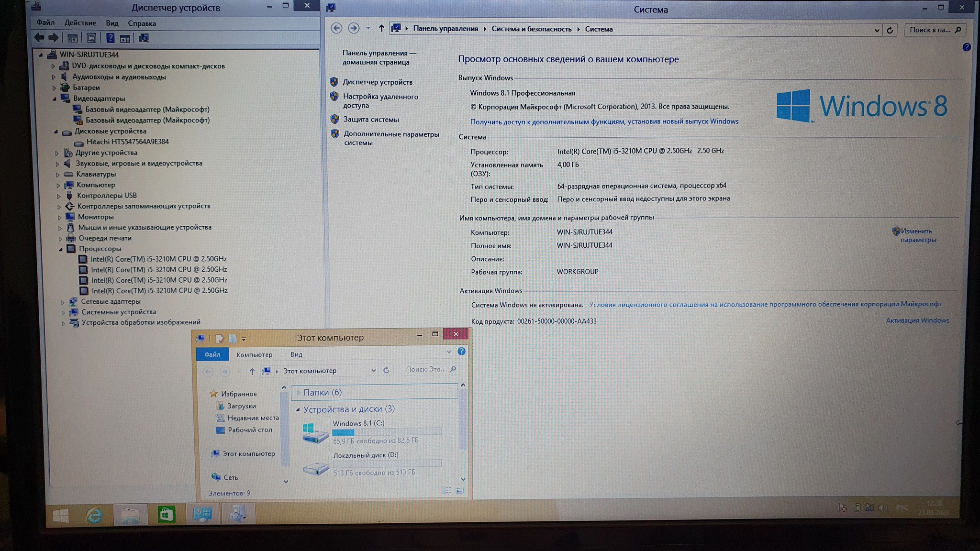Click back arrow in Device Manager toolbar
The image size is (980, 551).
click(39, 38)
